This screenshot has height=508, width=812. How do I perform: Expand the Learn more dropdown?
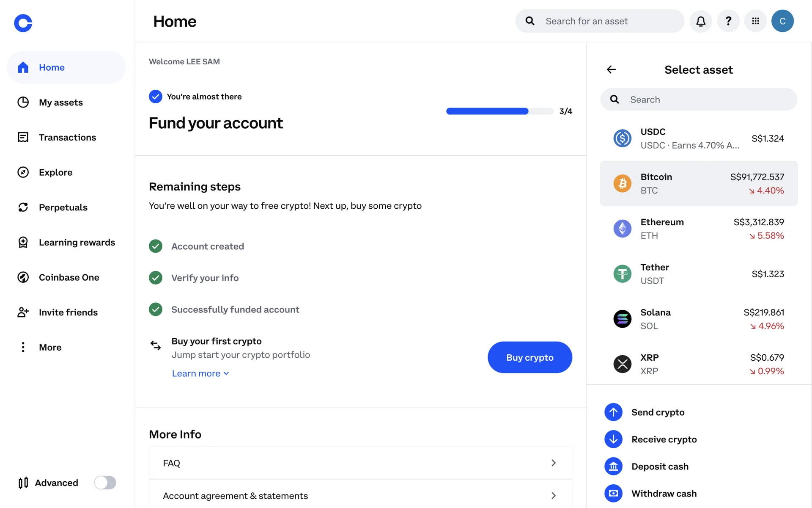pos(200,373)
